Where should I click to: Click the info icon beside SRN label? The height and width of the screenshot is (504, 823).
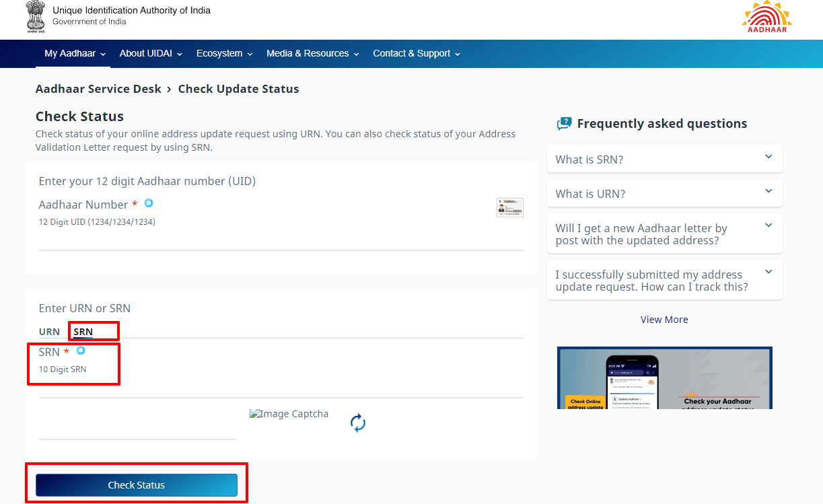tap(81, 351)
